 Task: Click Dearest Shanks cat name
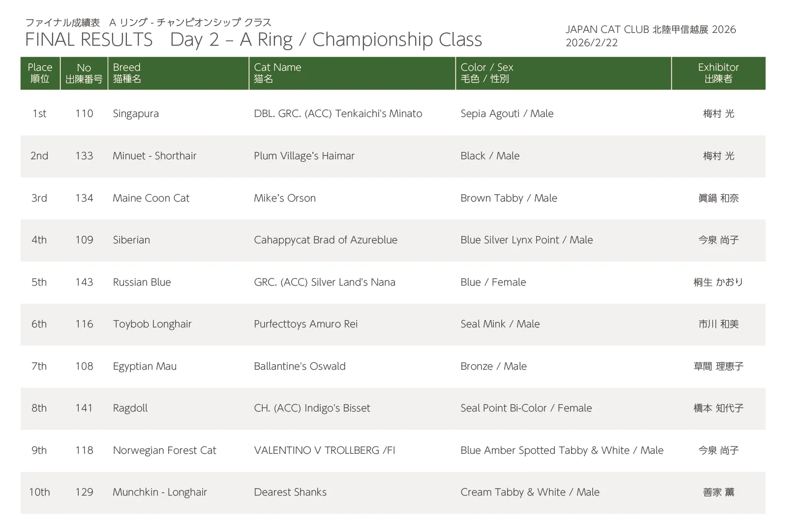[290, 492]
